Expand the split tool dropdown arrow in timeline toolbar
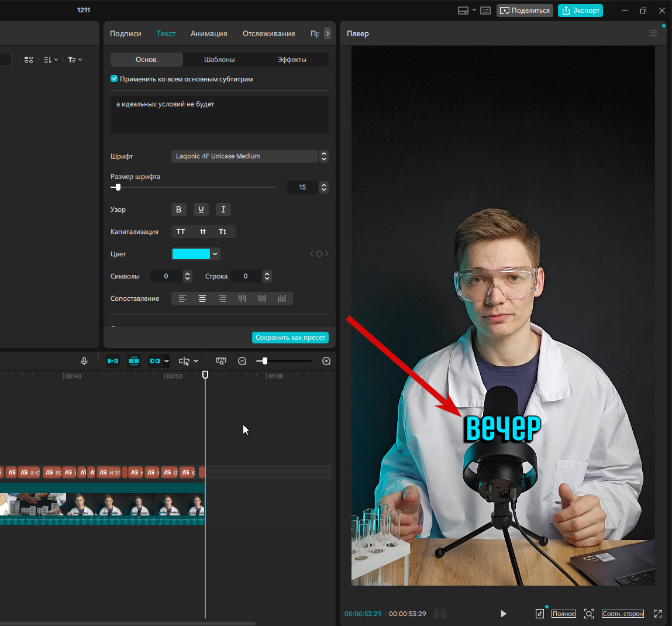 point(196,361)
